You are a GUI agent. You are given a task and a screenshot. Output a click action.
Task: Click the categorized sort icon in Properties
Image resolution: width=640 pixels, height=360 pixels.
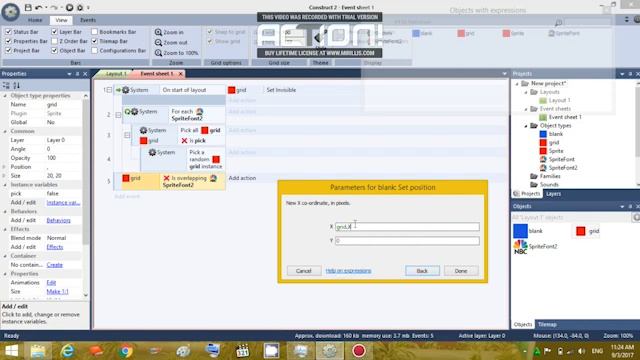pos(6,85)
